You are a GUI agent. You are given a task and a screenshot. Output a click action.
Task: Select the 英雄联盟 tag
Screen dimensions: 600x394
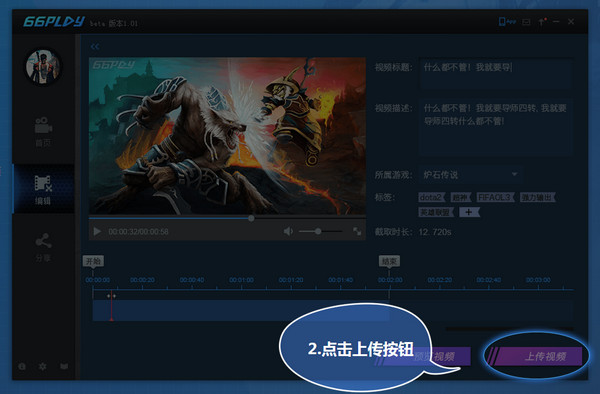pos(436,212)
